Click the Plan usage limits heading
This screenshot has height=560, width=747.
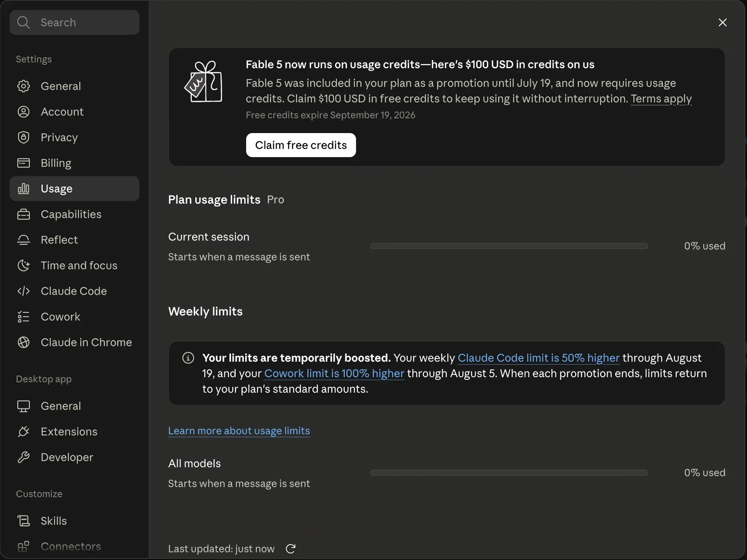(214, 200)
